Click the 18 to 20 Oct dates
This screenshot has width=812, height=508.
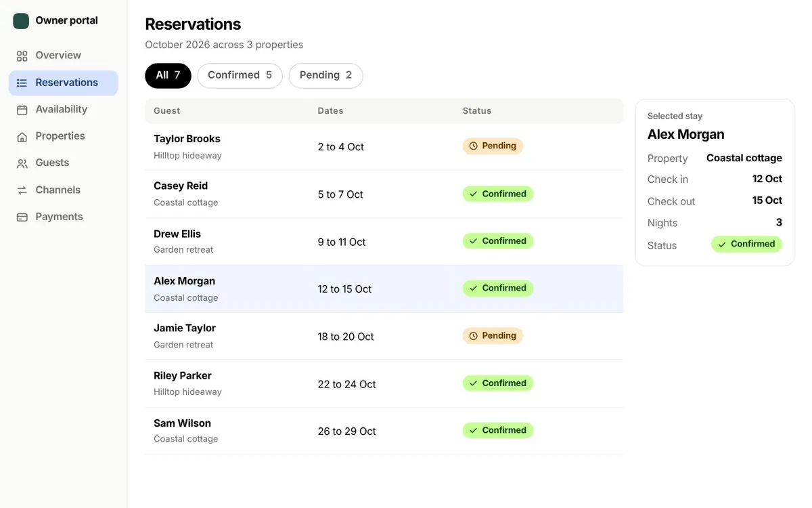346,337
